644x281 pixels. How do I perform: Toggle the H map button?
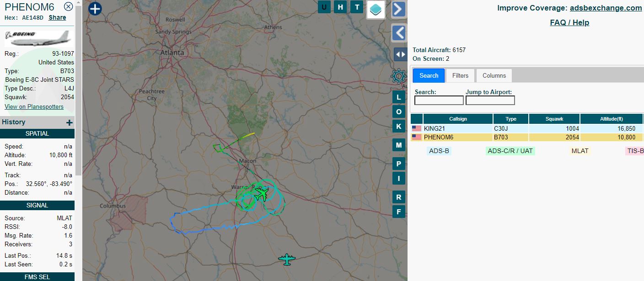340,7
